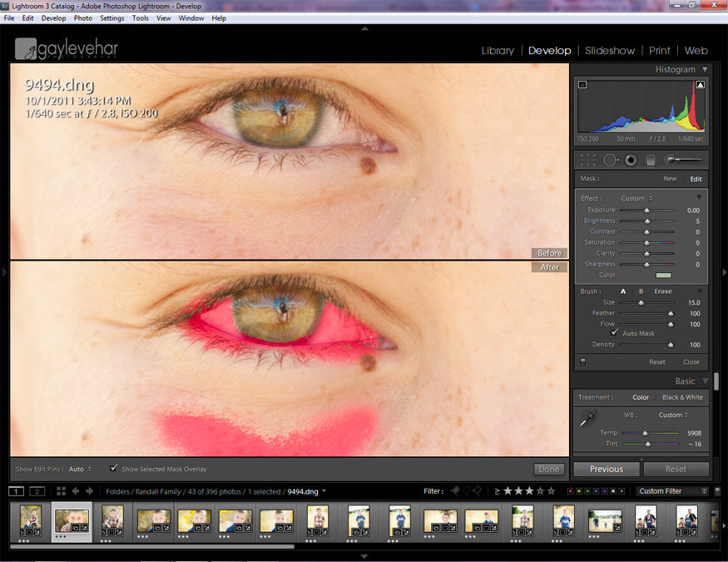The image size is (728, 562).
Task: Open the Custom Filter dropdown
Action: (672, 491)
